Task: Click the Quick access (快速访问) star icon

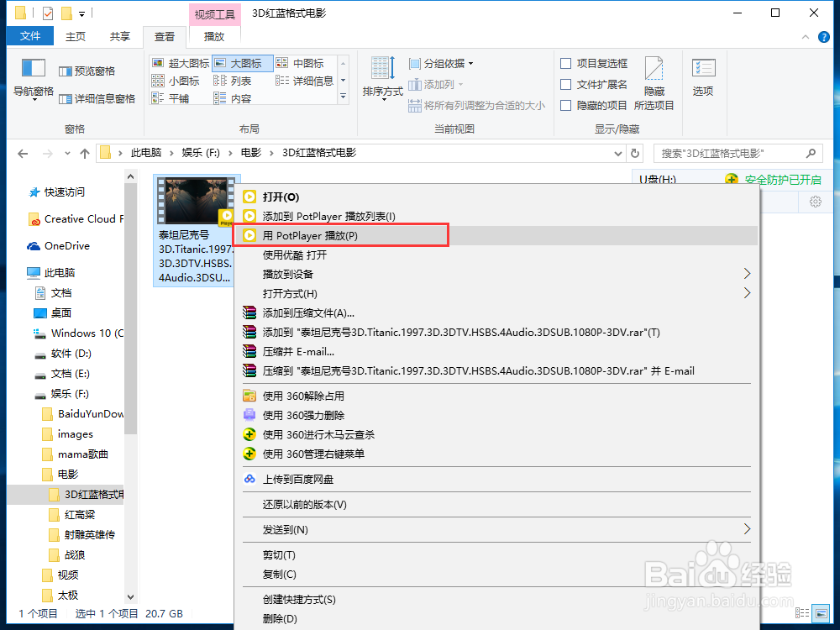Action: (34, 192)
